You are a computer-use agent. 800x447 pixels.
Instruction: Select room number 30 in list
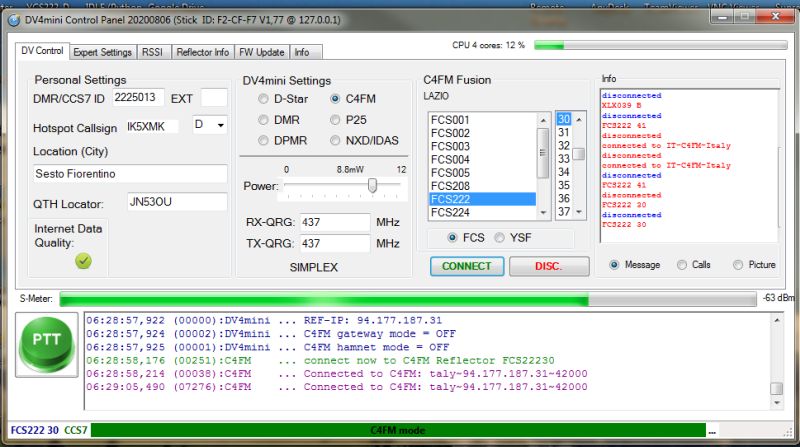(564, 119)
